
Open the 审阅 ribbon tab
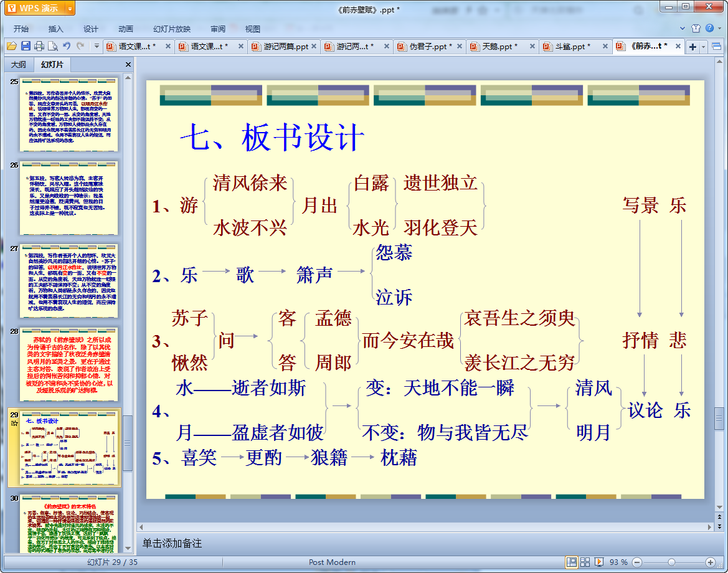coord(218,29)
